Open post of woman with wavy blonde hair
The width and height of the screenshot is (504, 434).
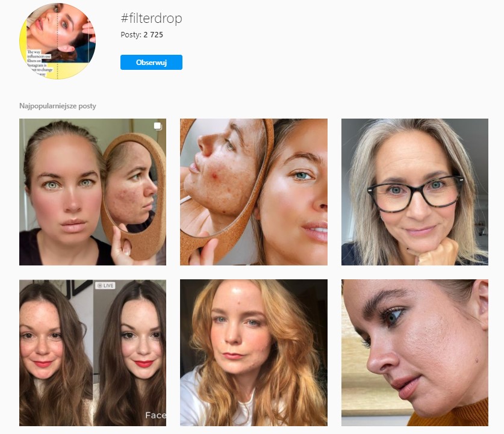(x=254, y=353)
